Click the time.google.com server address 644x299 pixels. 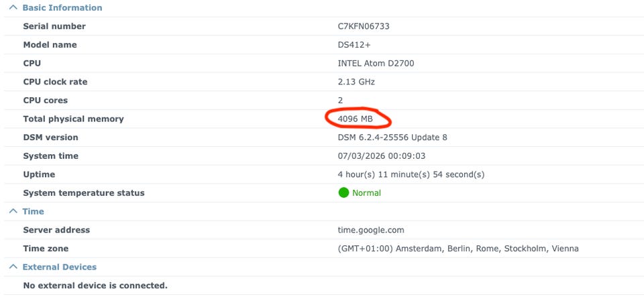371,230
